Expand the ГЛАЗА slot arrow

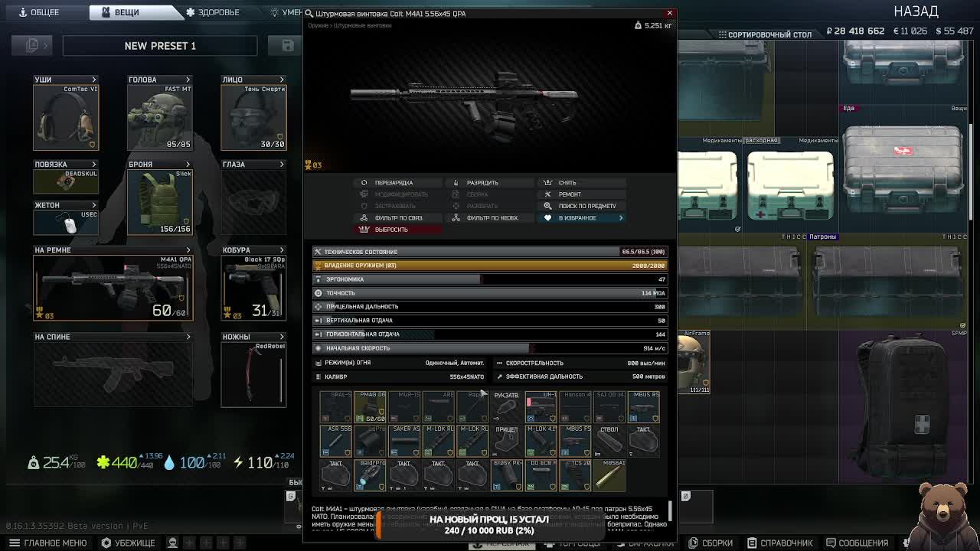[x=282, y=165]
